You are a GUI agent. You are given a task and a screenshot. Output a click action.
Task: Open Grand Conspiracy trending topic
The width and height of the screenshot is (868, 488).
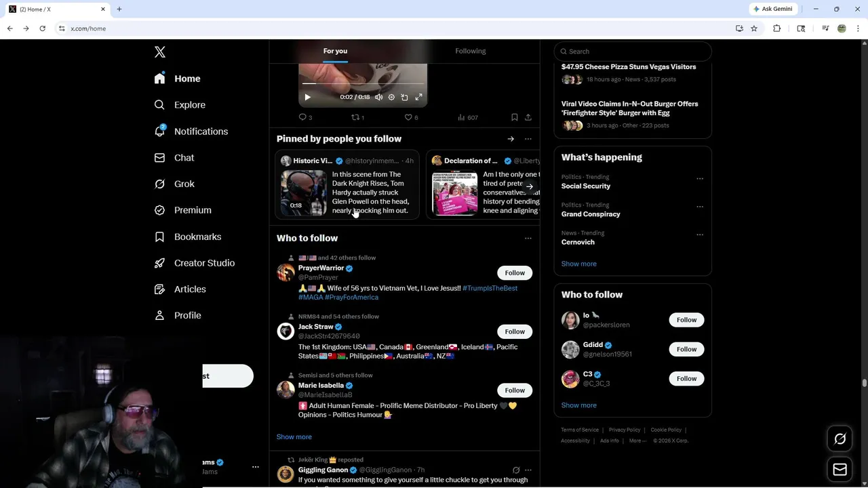pos(591,214)
